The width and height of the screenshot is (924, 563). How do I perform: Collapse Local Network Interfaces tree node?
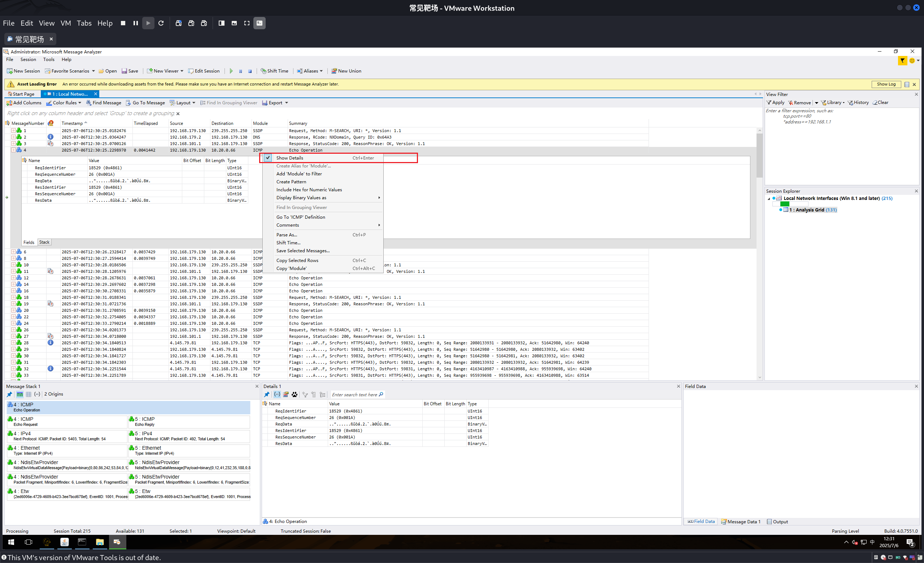point(769,198)
